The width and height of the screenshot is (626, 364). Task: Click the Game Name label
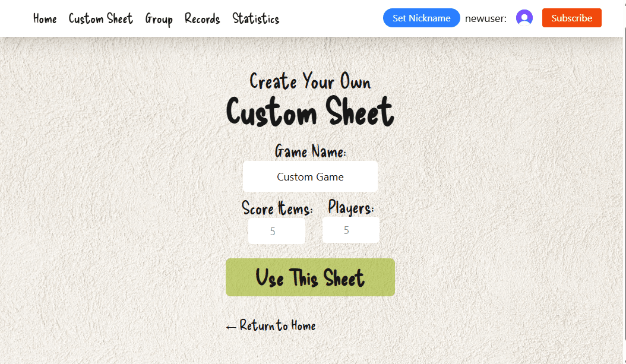pyautogui.click(x=310, y=152)
